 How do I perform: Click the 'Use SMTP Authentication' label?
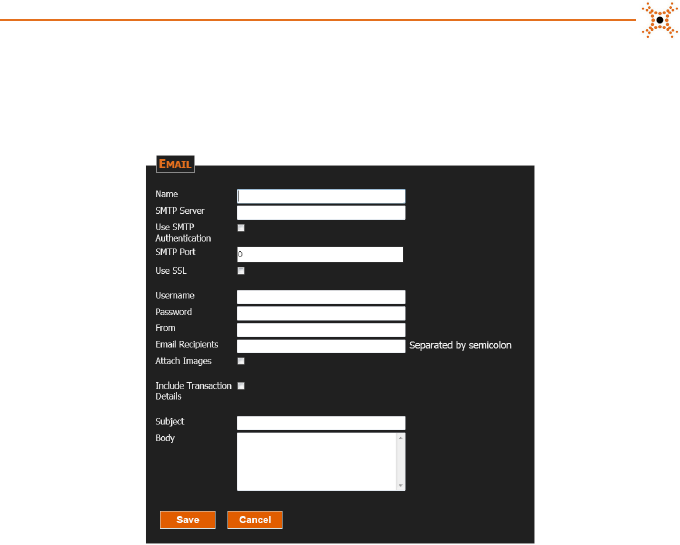click(183, 233)
